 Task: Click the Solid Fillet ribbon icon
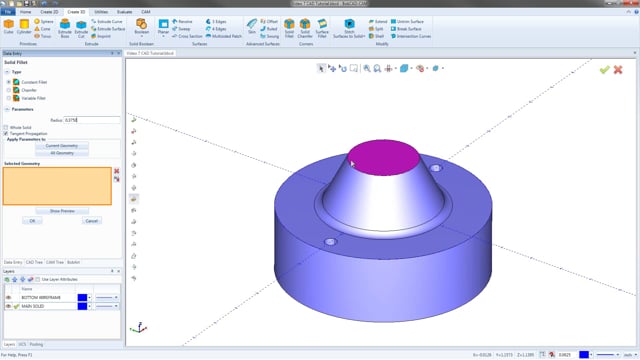tap(289, 28)
